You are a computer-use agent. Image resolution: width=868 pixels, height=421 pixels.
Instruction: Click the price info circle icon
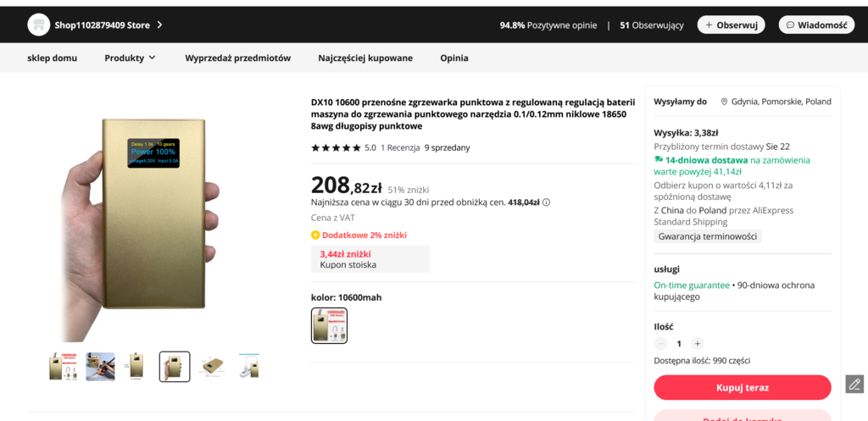pyautogui.click(x=546, y=202)
